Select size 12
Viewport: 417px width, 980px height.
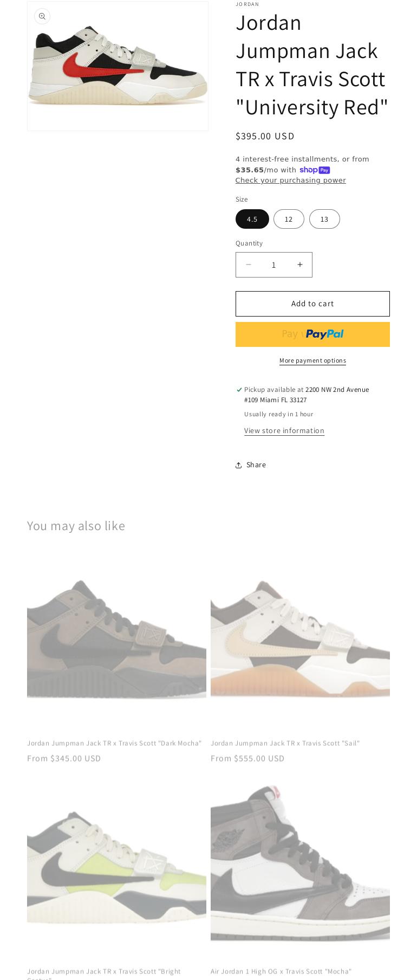[x=289, y=219]
